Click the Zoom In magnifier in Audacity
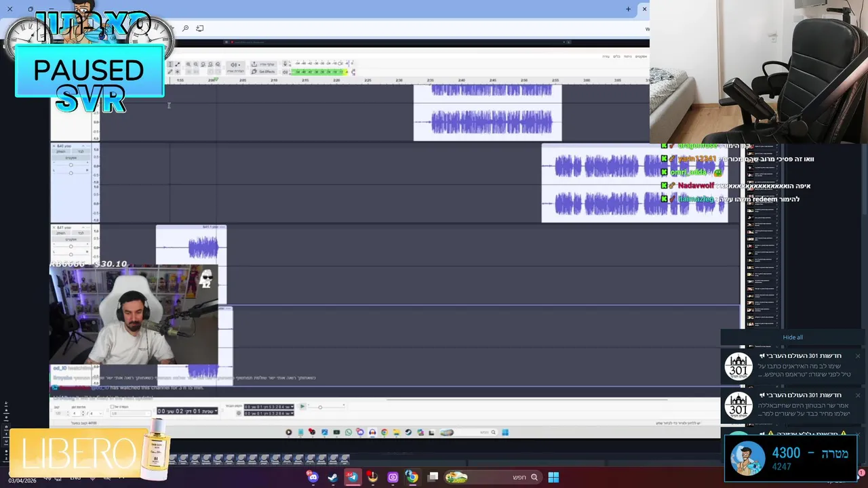Viewport: 868px width, 488px height. [x=189, y=64]
